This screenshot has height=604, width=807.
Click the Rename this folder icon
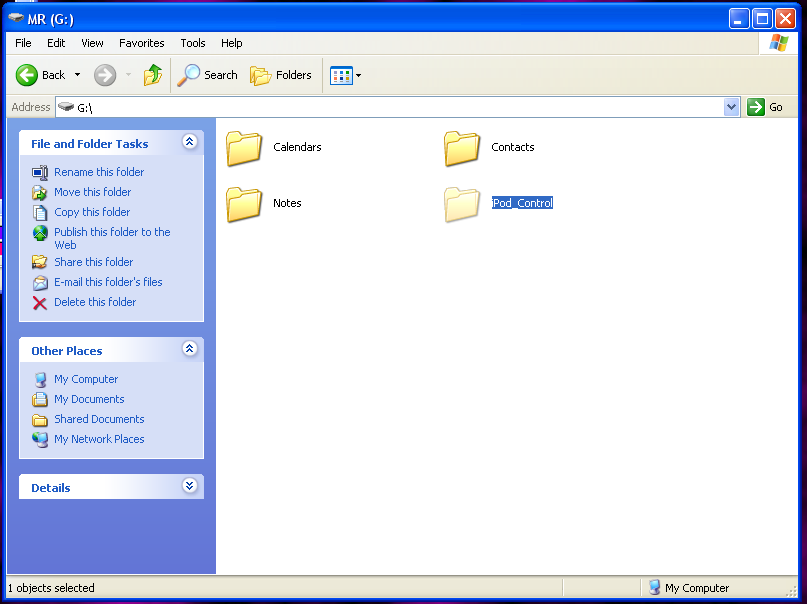[40, 172]
